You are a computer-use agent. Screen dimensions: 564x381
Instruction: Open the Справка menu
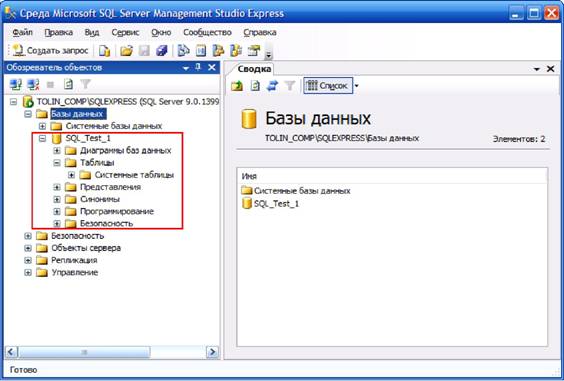(260, 32)
